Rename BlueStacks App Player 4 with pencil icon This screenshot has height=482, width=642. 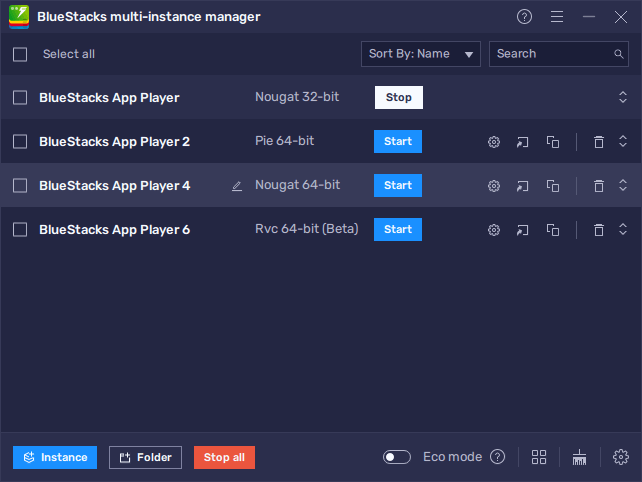[x=237, y=186]
